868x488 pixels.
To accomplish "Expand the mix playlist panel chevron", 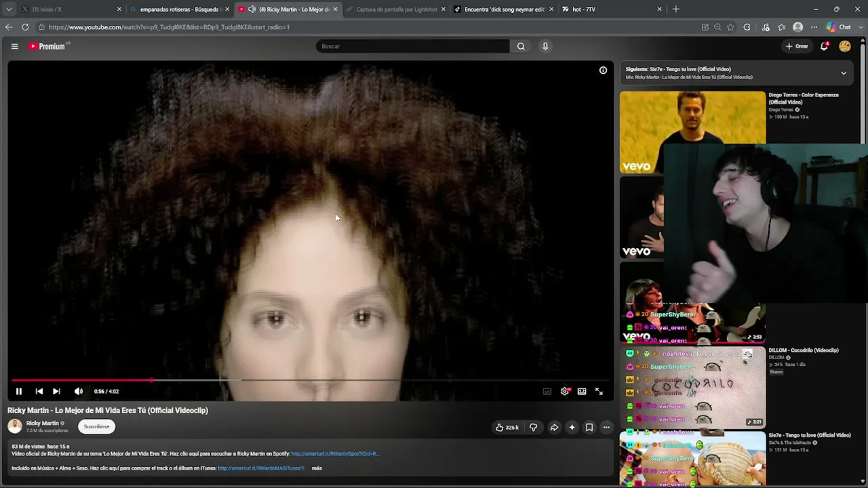I will [x=844, y=73].
